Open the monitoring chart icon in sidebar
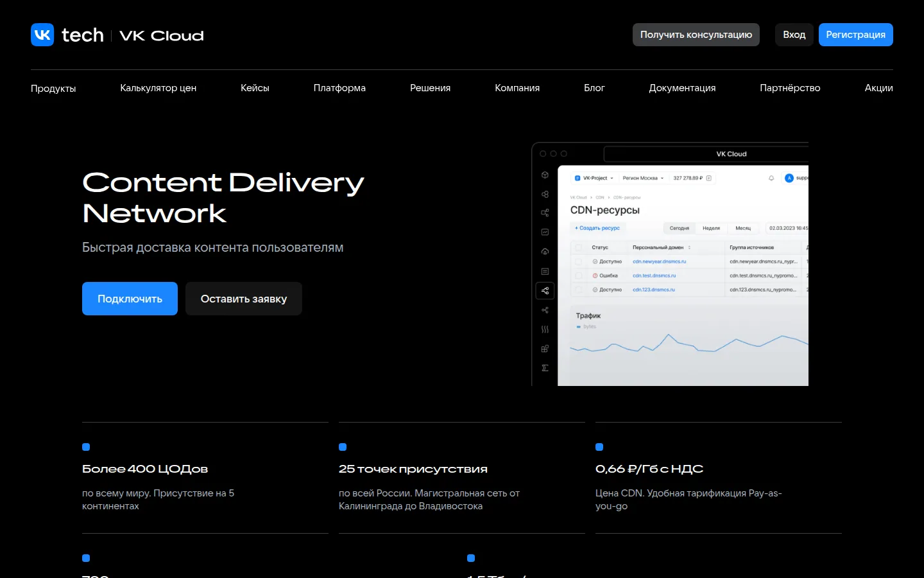924x578 pixels. click(545, 232)
